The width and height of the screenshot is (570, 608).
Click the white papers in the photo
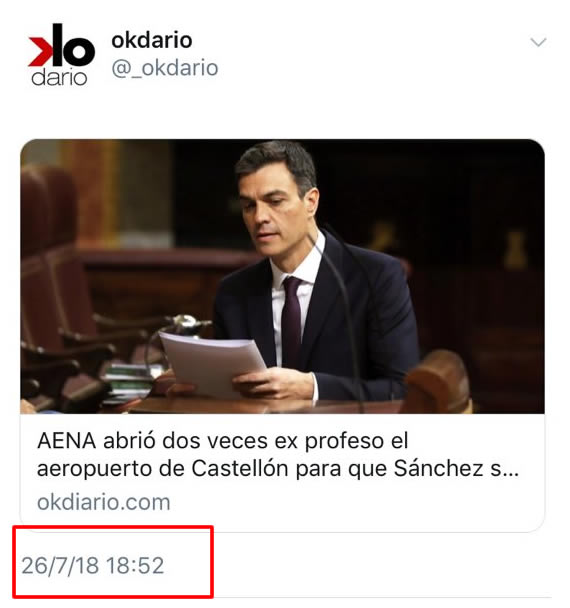point(212,363)
